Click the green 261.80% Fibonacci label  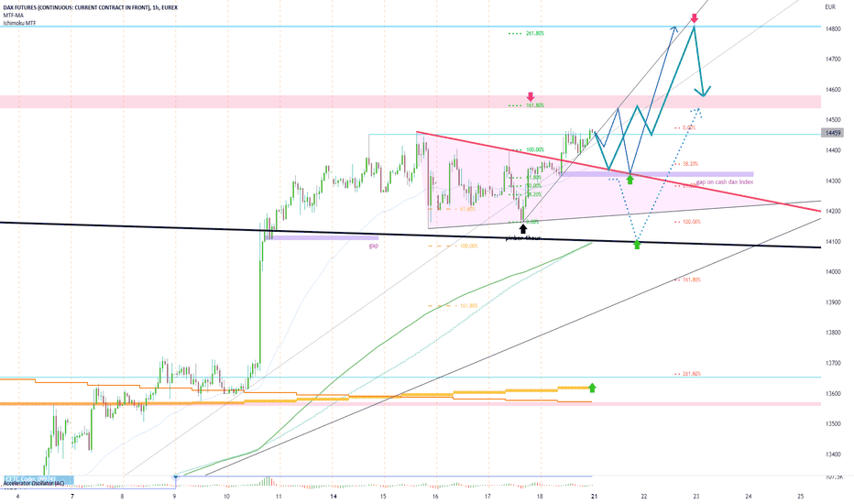coord(535,33)
